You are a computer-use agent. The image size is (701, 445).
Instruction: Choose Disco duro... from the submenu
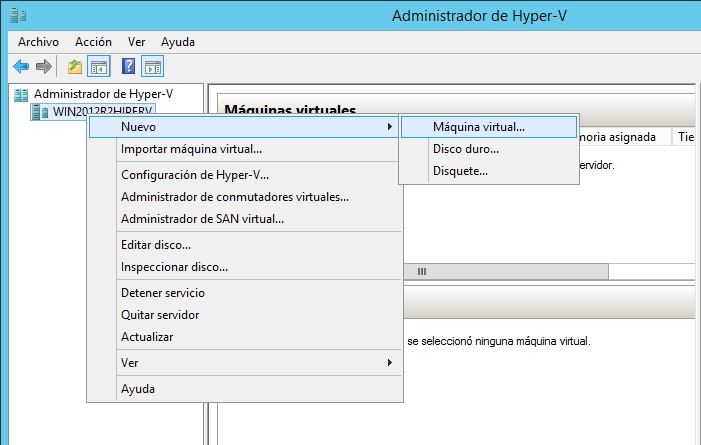465,149
